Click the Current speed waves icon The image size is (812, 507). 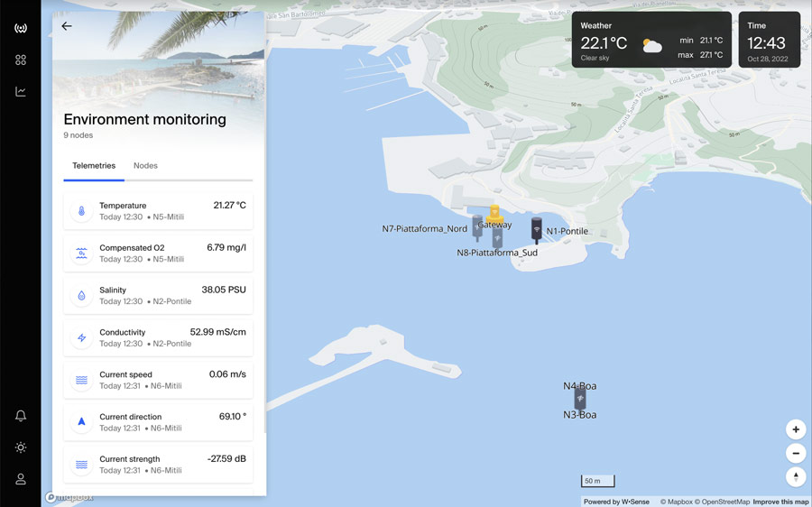pyautogui.click(x=81, y=380)
